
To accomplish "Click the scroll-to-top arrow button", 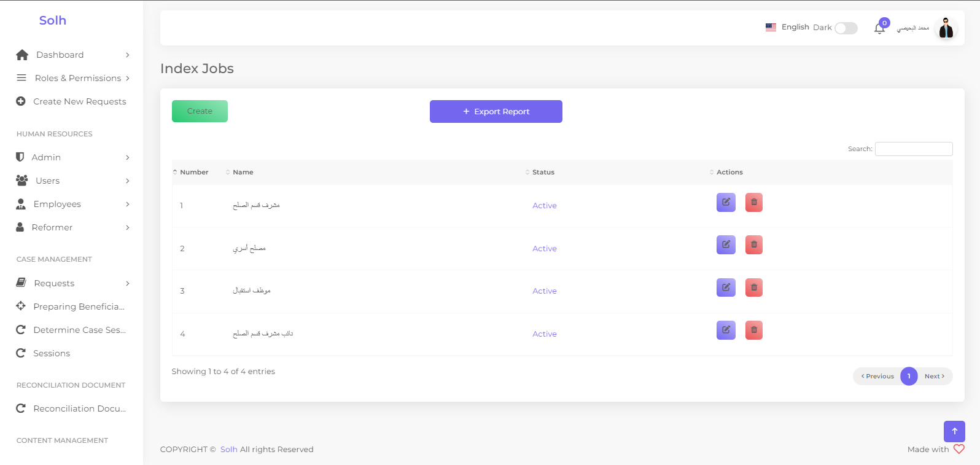I will (x=954, y=431).
